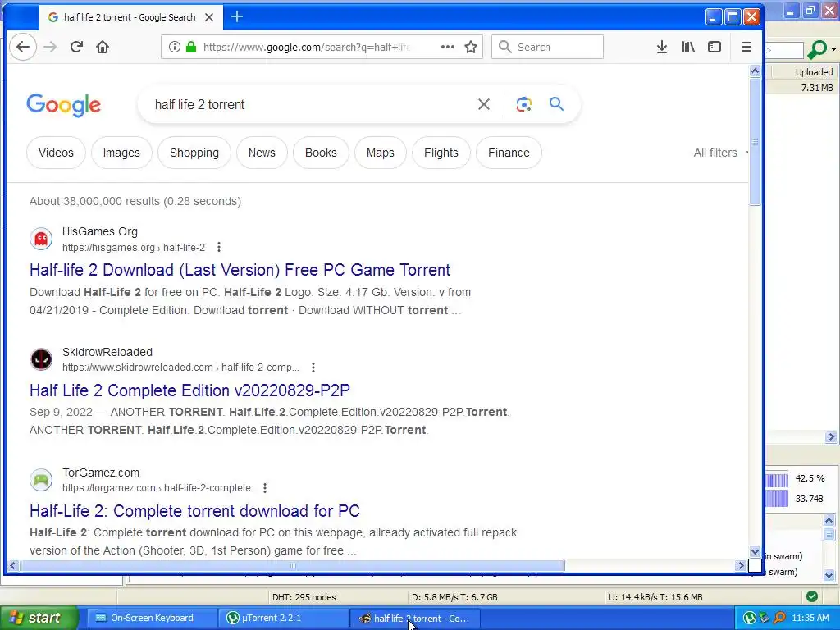Open the Firefox hamburger menu
840x630 pixels.
[746, 47]
